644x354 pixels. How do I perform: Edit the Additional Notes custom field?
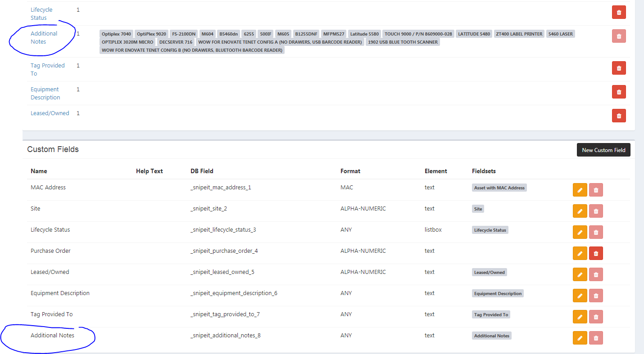pos(580,338)
